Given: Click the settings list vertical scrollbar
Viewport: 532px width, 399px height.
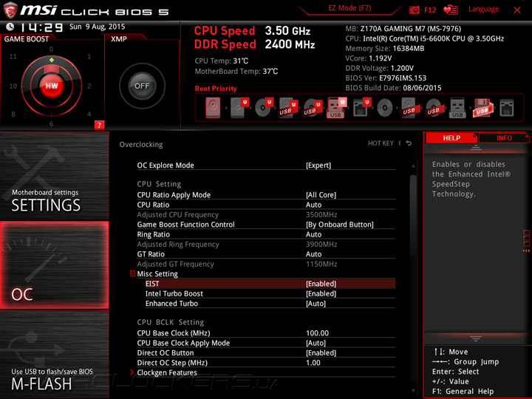Looking at the screenshot, I should [x=413, y=216].
